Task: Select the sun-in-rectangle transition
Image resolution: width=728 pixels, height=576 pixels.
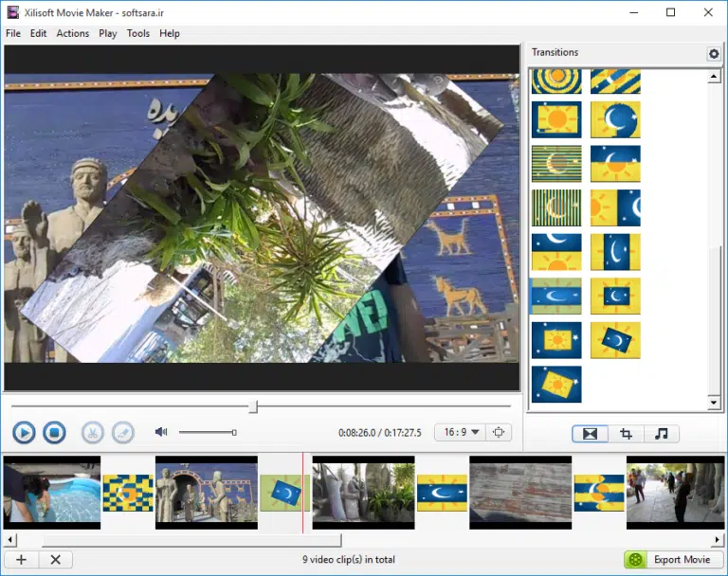Action: (556, 119)
